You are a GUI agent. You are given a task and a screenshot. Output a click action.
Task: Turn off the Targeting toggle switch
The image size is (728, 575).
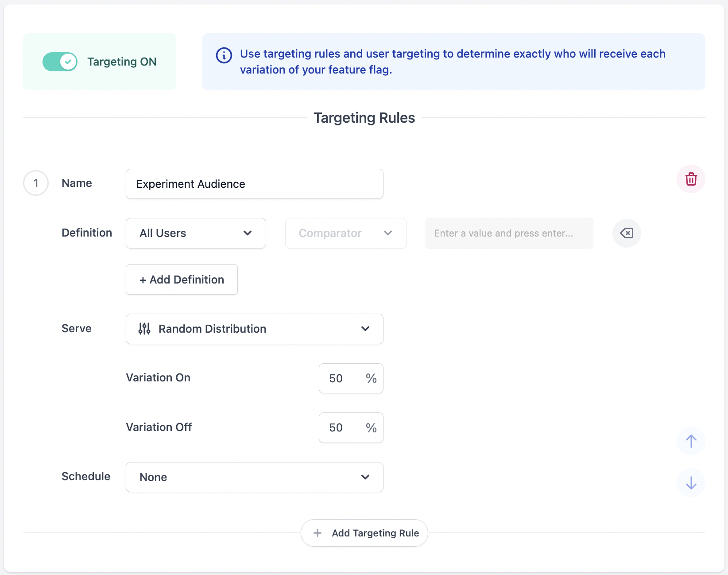tap(60, 62)
